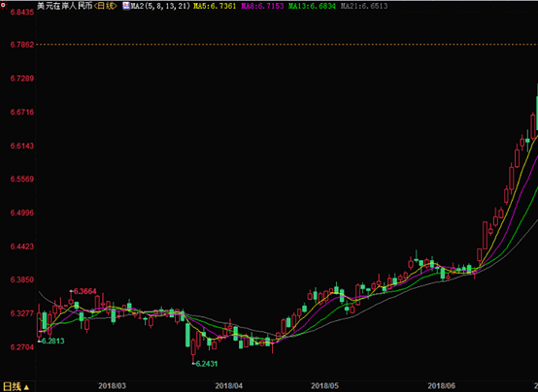Click the 6.4996 price axis label
Screen dimensions: 538x392
point(22,212)
